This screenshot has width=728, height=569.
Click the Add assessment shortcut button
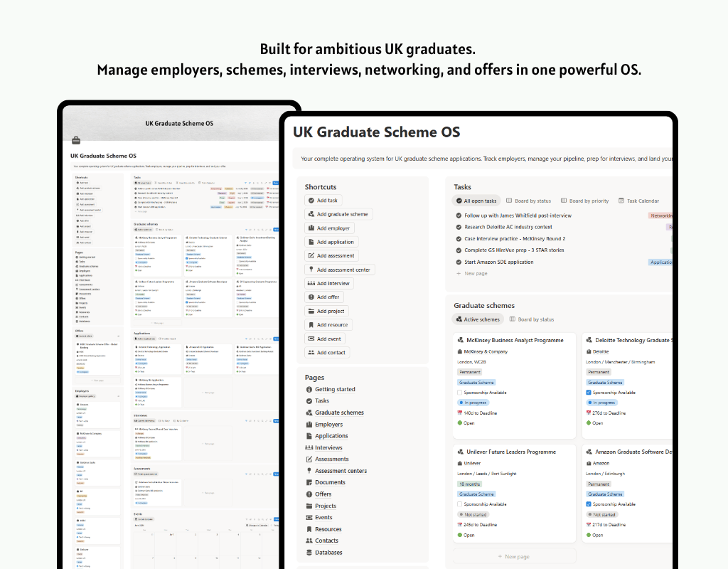pos(331,255)
